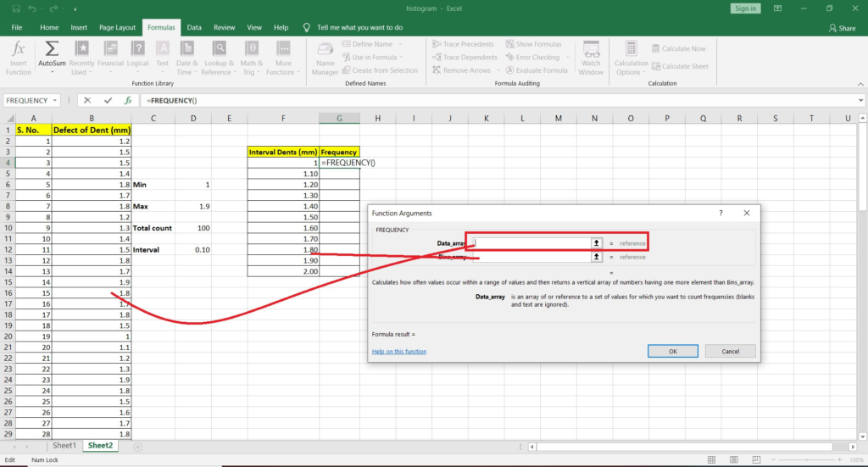Expand the Define Name dropdown
This screenshot has width=868, height=467.
pyautogui.click(x=401, y=44)
